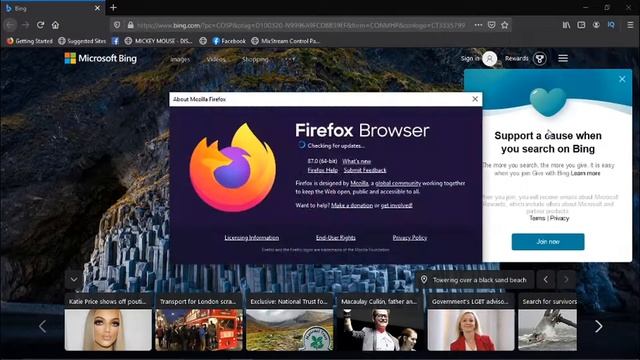Click the Join now button
Screen dimensions: 640x360
point(548,242)
